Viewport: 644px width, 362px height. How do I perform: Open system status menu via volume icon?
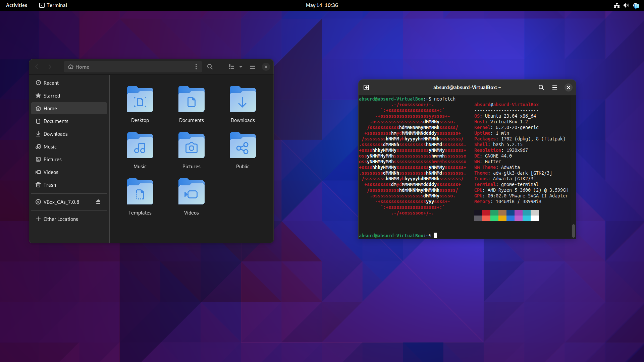(626, 5)
